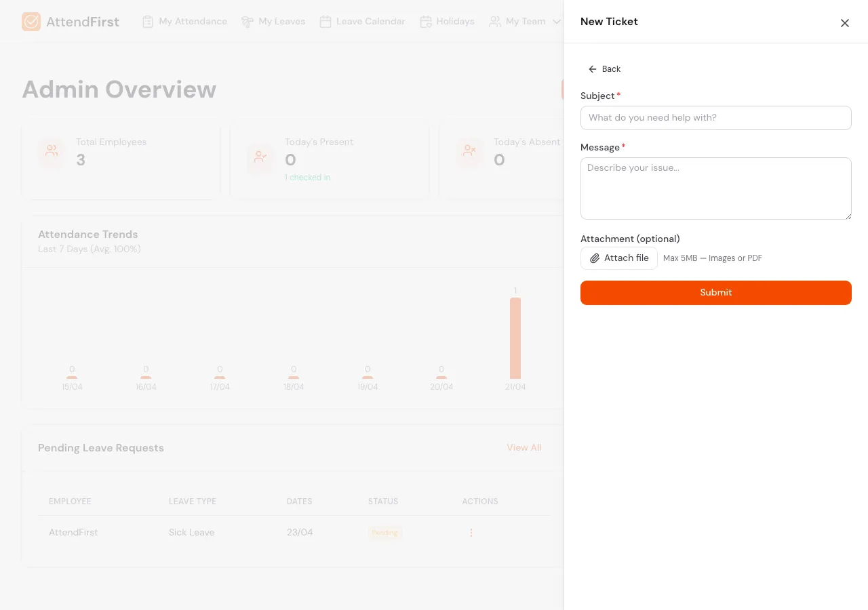Click the paperclip icon on Attach file
The width and height of the screenshot is (868, 610).
[595, 258]
